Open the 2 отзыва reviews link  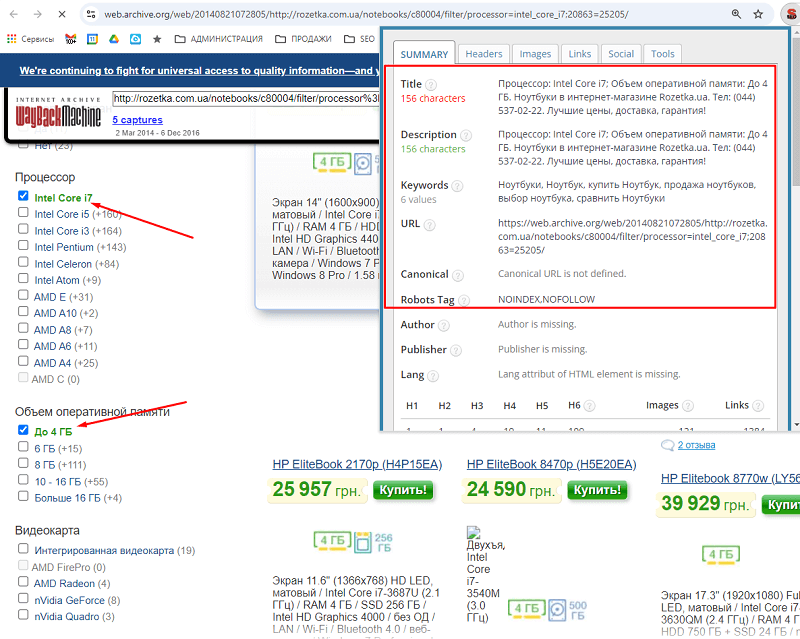tap(696, 445)
